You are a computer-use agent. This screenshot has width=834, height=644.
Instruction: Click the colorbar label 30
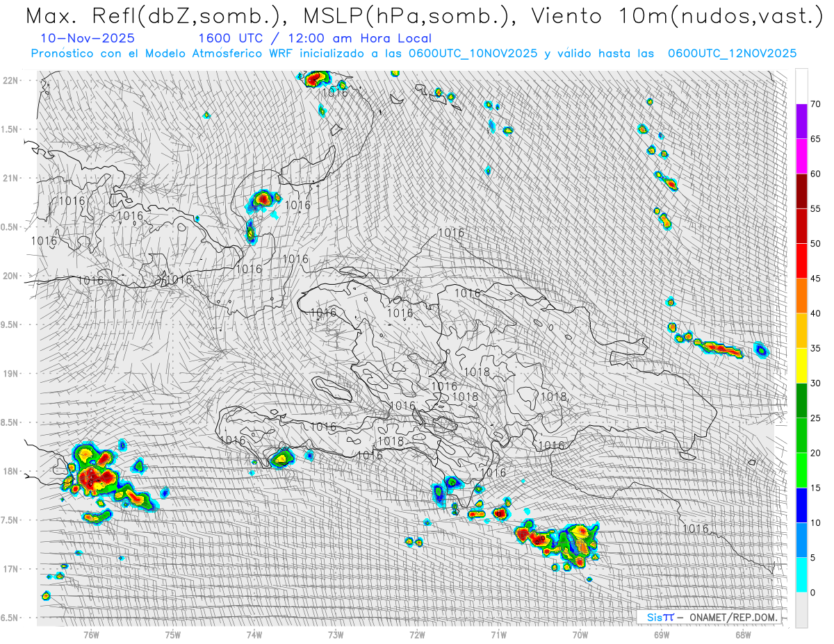pyautogui.click(x=815, y=383)
